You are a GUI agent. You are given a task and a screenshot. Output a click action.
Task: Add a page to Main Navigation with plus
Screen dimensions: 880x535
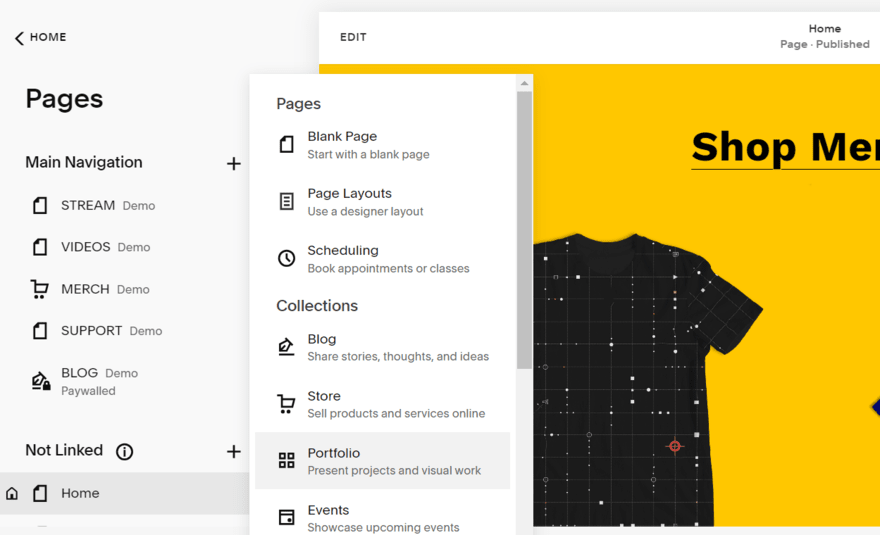233,163
